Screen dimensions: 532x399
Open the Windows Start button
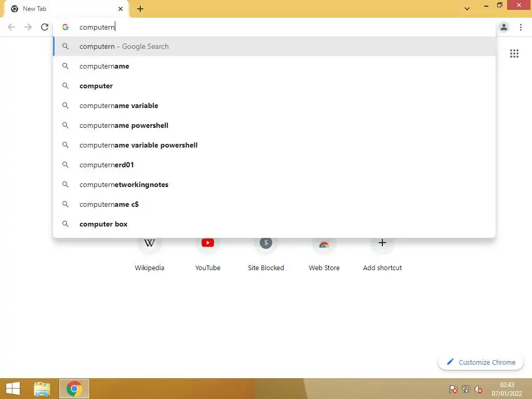tap(13, 389)
